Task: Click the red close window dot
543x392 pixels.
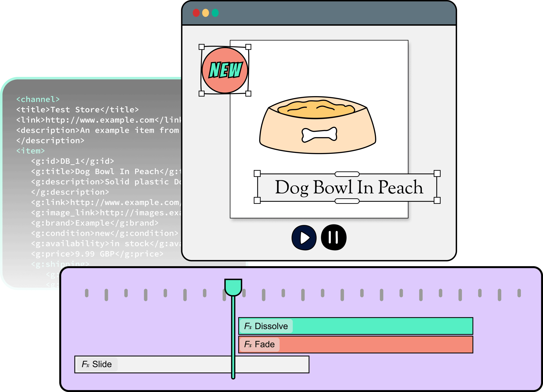Action: tap(196, 13)
